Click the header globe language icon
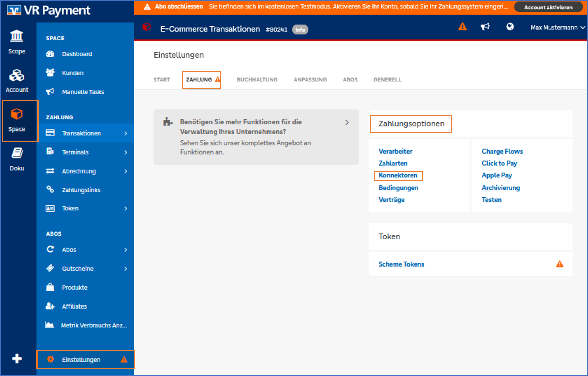This screenshot has width=588, height=376. point(510,26)
